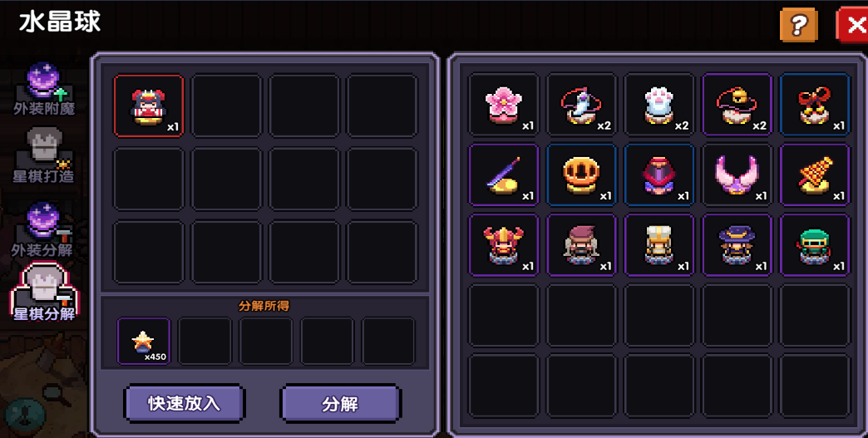Viewport: 868px width, 438px height.
Task: Select the purple witch hat character
Action: tap(737, 245)
